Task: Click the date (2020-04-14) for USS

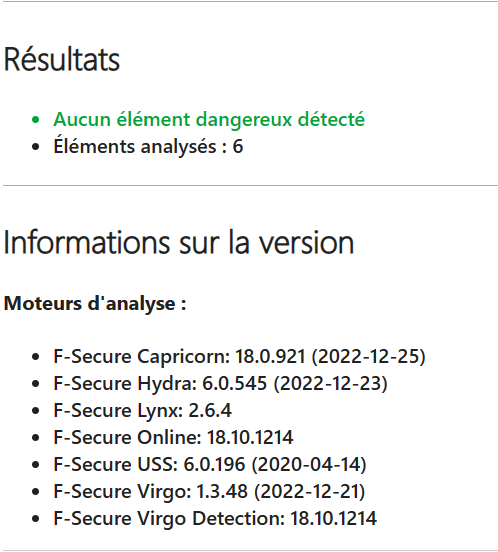Action: [309, 464]
